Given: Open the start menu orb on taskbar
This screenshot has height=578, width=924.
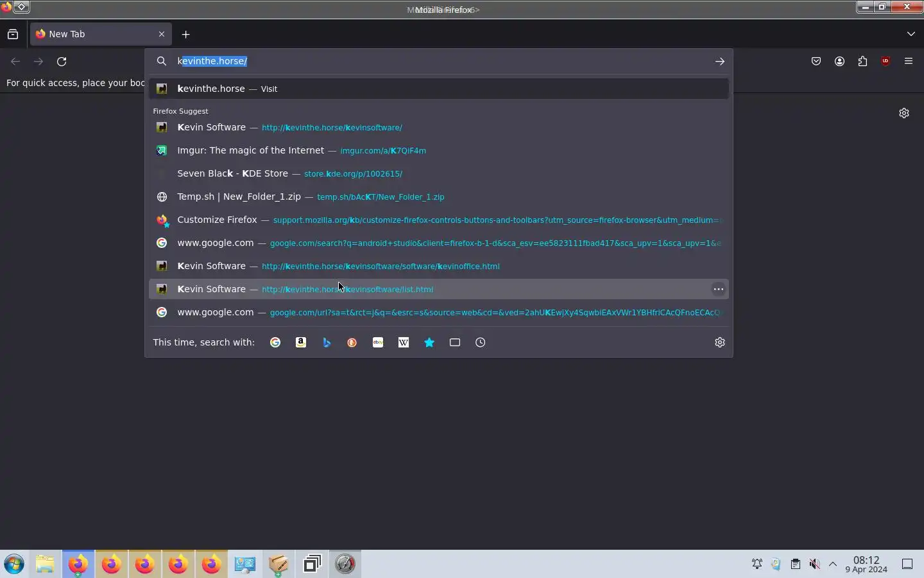Looking at the screenshot, I should coord(14,564).
